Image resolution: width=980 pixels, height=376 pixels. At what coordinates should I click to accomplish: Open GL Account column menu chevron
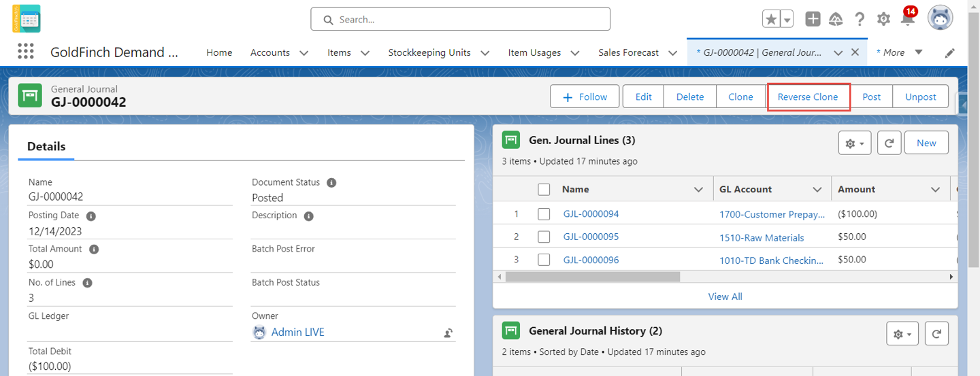(817, 190)
